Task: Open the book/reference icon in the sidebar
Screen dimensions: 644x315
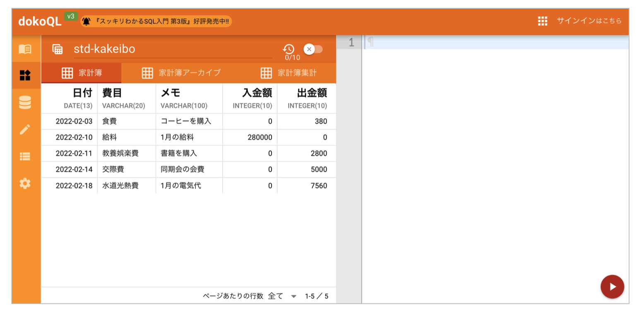Action: coord(25,49)
